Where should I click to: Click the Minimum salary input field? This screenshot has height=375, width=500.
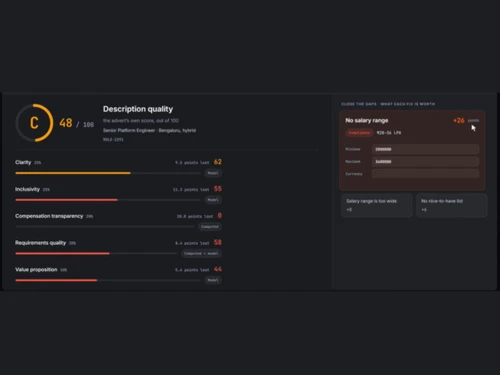tap(426, 149)
